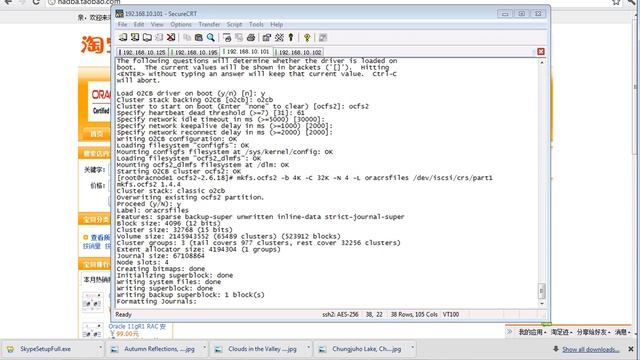Expand Autumn Reflections download options arrow
The image size is (640, 360).
click(204, 349)
